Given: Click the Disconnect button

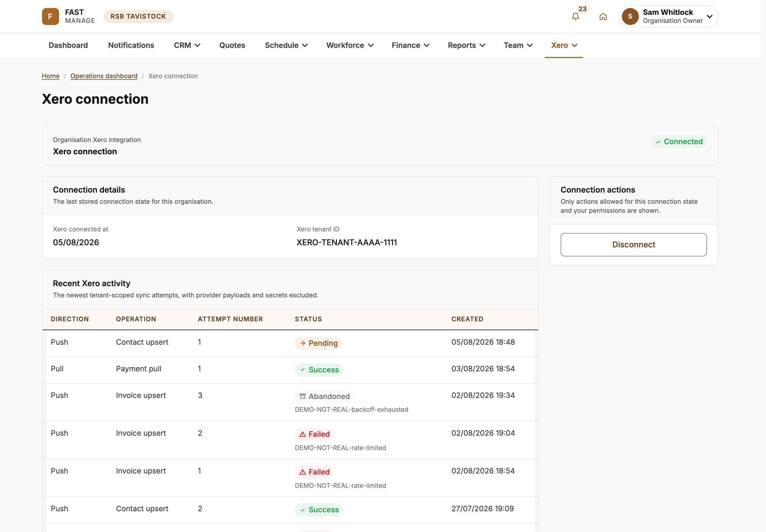Looking at the screenshot, I should coord(633,245).
